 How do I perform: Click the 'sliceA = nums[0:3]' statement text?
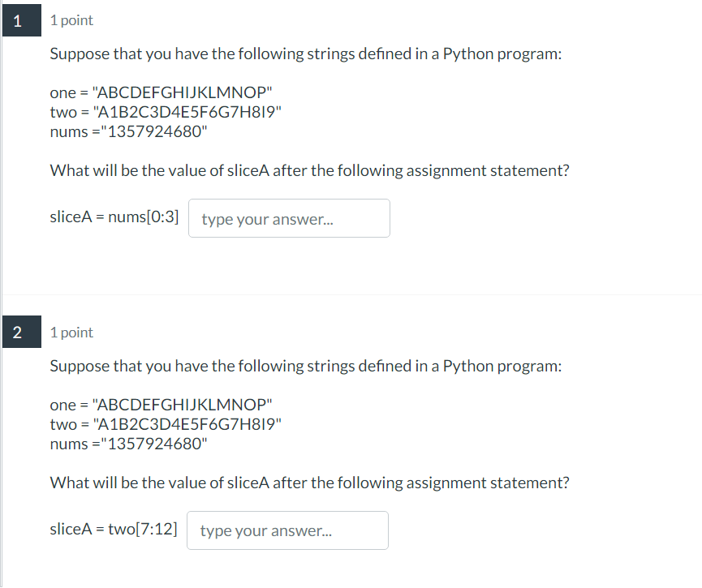(114, 218)
